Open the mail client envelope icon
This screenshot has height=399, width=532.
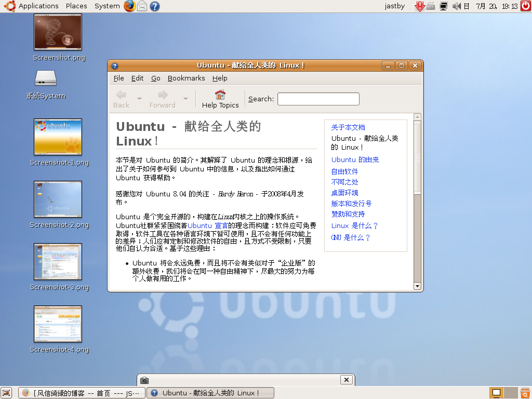click(142, 6)
